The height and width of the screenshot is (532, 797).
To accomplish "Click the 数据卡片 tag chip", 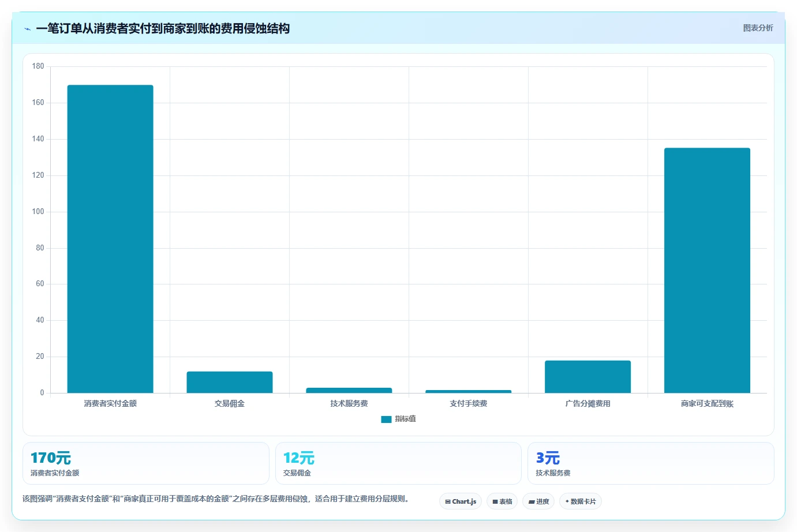I will [581, 501].
